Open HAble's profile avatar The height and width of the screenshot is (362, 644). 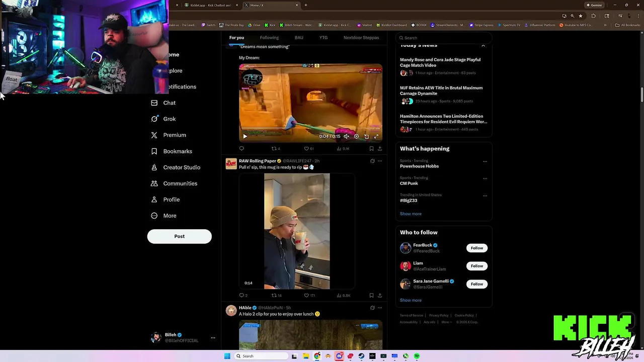click(231, 310)
